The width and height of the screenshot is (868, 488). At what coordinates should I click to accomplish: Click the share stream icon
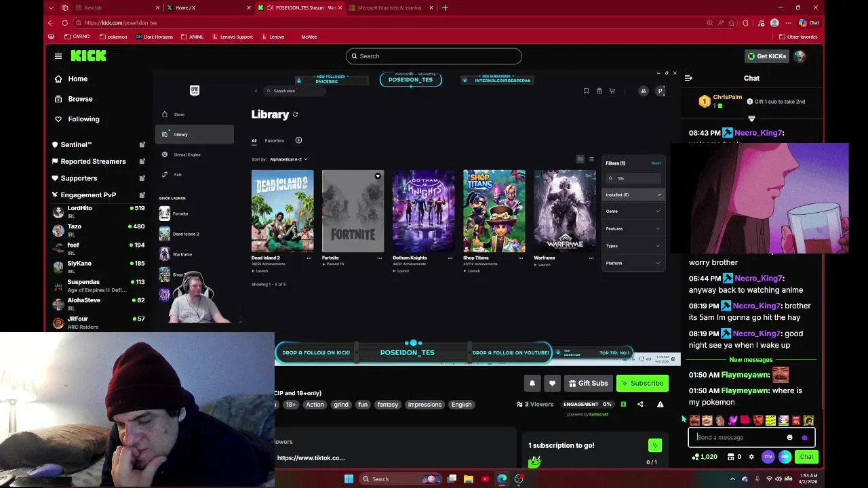point(640,405)
